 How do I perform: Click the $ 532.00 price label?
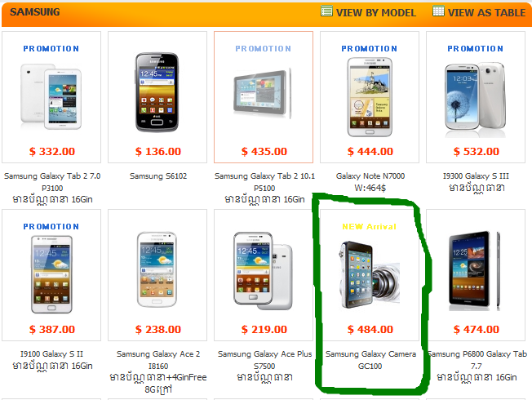pos(476,152)
